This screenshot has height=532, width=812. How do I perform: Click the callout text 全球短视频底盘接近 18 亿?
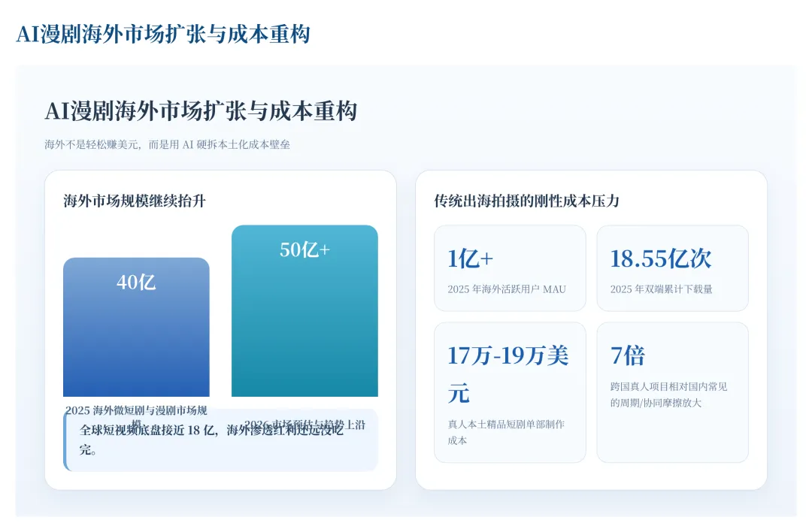[211, 440]
